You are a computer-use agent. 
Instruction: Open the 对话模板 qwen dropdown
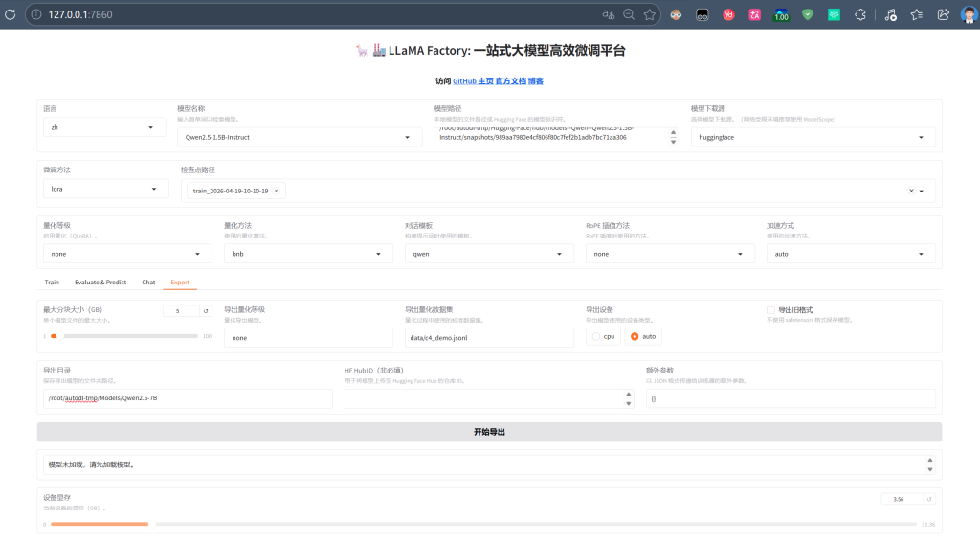[x=489, y=254]
